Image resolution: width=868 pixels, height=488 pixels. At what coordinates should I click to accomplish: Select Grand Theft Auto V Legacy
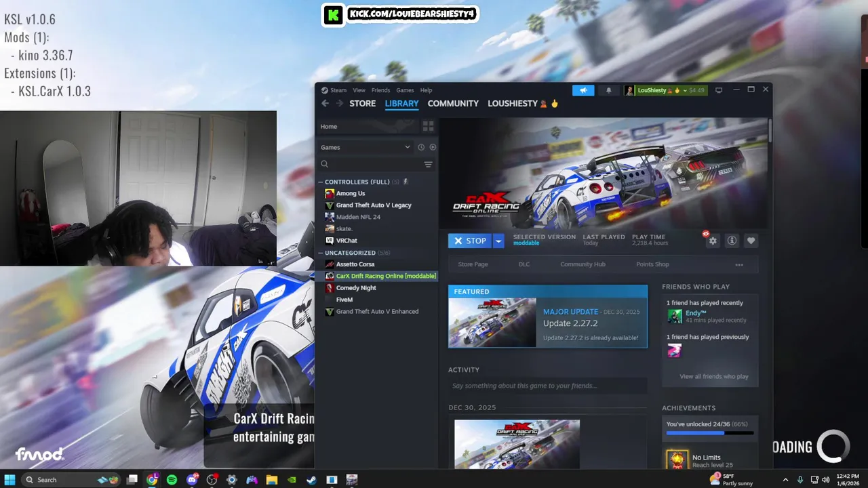(374, 205)
